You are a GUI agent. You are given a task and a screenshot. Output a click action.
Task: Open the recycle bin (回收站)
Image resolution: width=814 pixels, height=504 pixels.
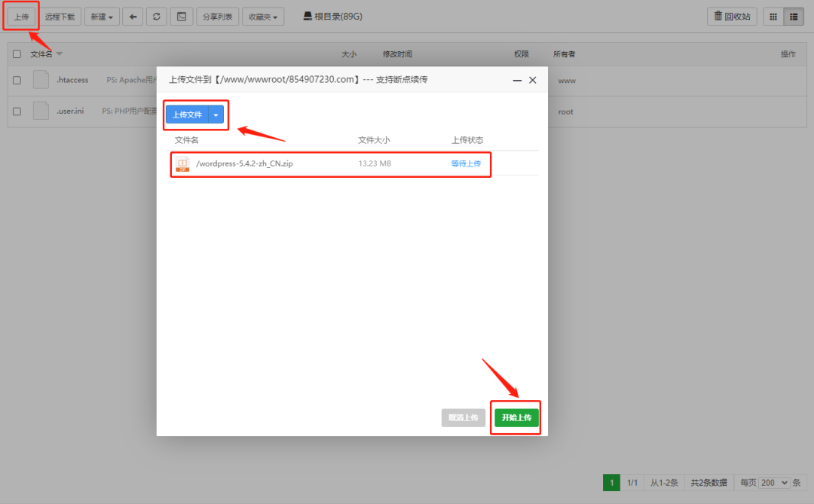point(732,17)
